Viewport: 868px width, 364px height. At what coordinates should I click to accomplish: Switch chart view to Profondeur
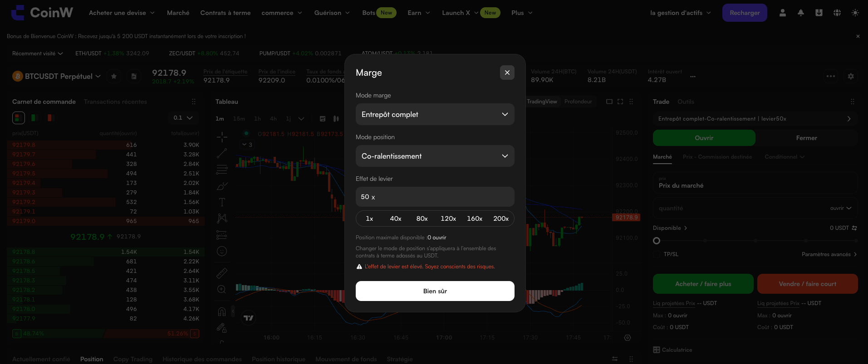[578, 102]
